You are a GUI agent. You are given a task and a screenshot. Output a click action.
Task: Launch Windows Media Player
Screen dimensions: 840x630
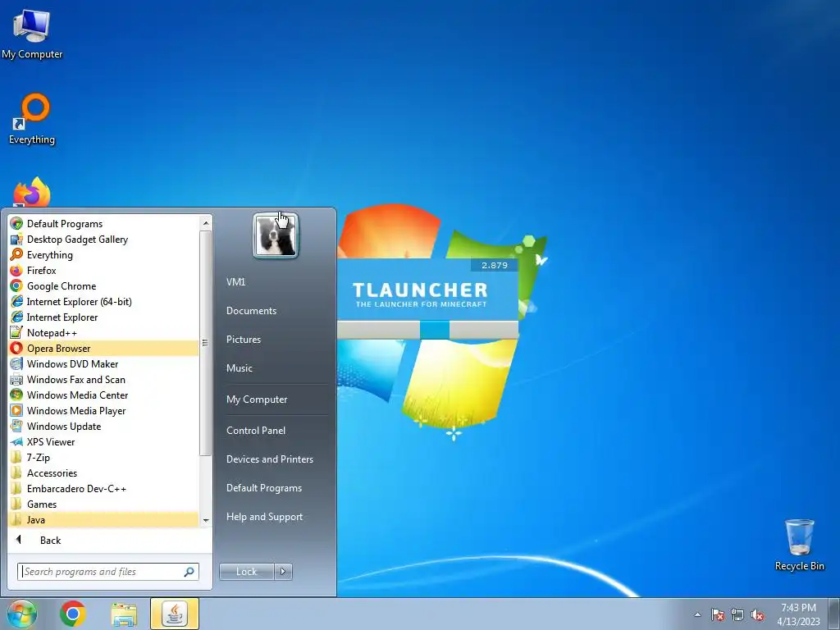pyautogui.click(x=103, y=410)
